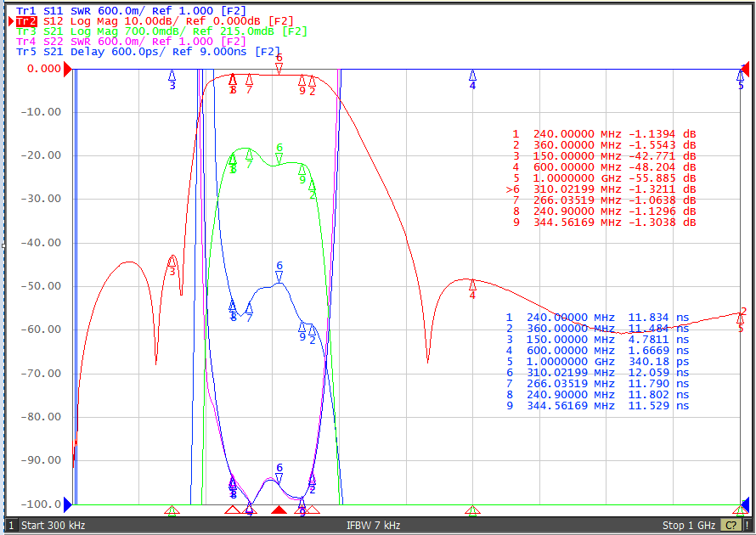Click red marker row 8 240.90000 MHz -1.1296 dB
The image size is (756, 535).
605,211
